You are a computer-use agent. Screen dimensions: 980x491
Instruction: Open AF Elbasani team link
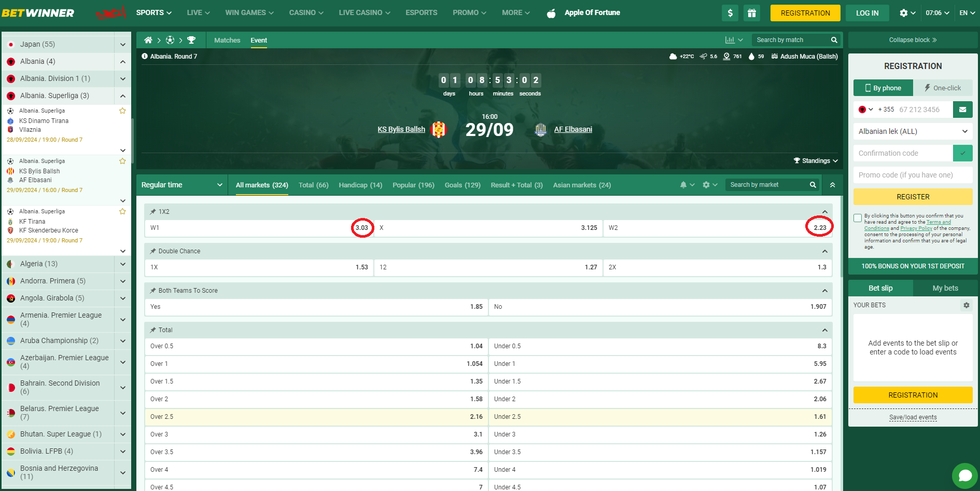(573, 129)
